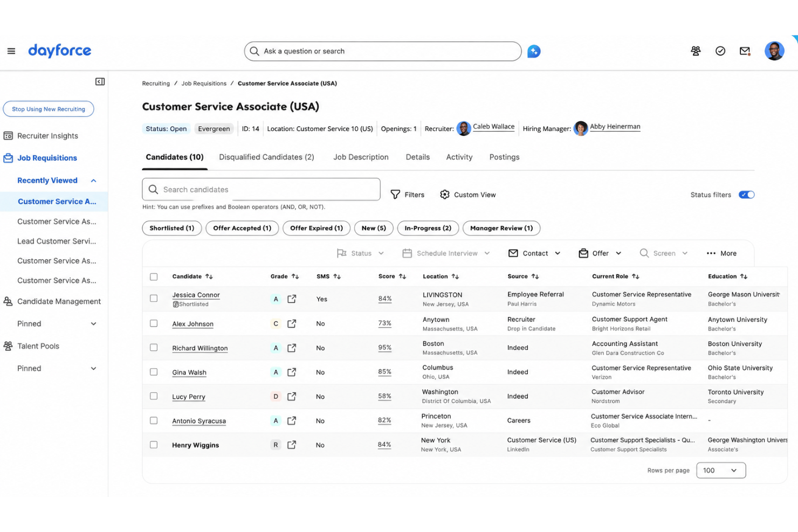Collapse the Recently Viewed section
Image resolution: width=798 pixels, height=532 pixels.
tap(93, 181)
